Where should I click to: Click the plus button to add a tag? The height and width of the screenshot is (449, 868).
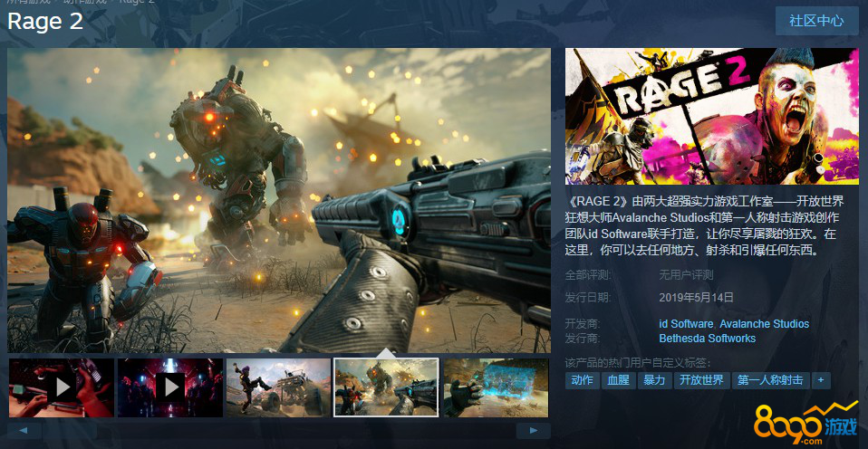(x=821, y=380)
